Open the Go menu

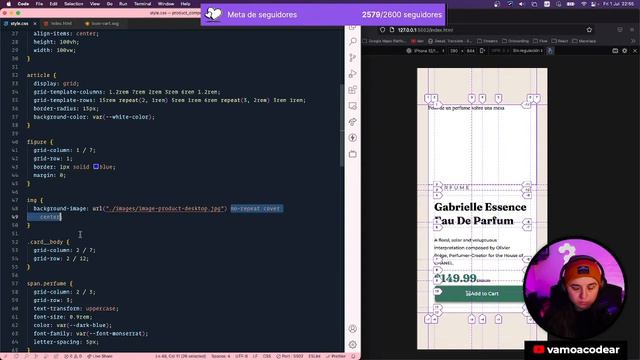tap(109, 4)
